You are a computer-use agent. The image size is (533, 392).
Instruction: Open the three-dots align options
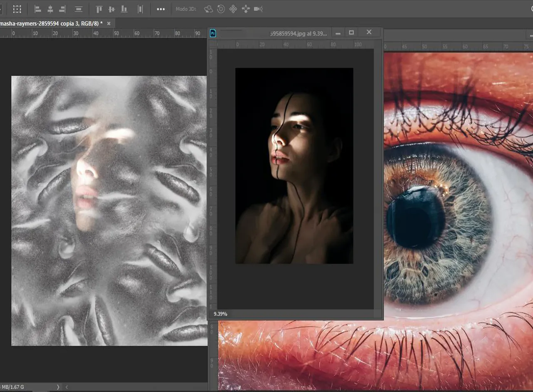coord(161,9)
